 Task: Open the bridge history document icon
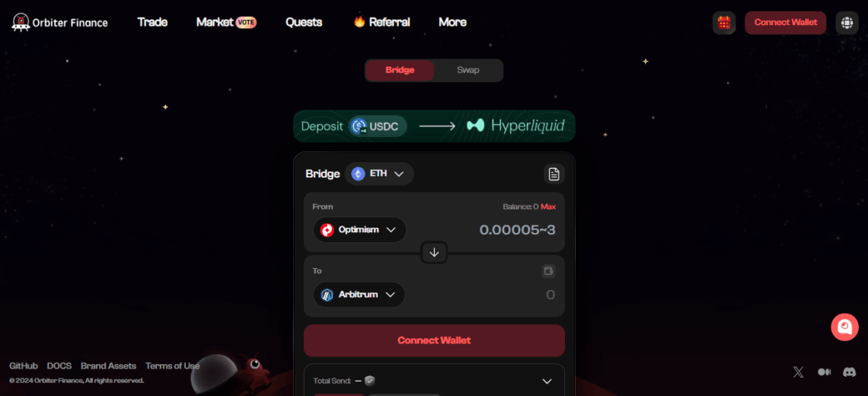tap(554, 174)
